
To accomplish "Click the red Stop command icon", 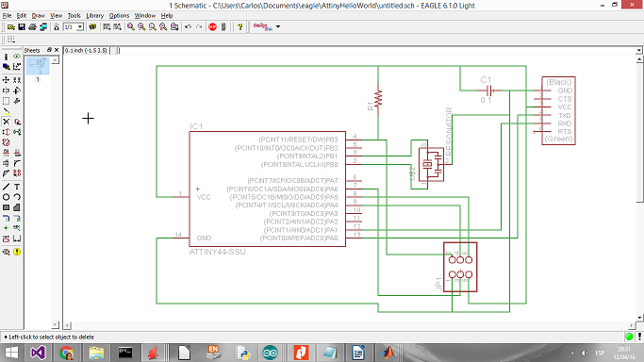I will (212, 26).
